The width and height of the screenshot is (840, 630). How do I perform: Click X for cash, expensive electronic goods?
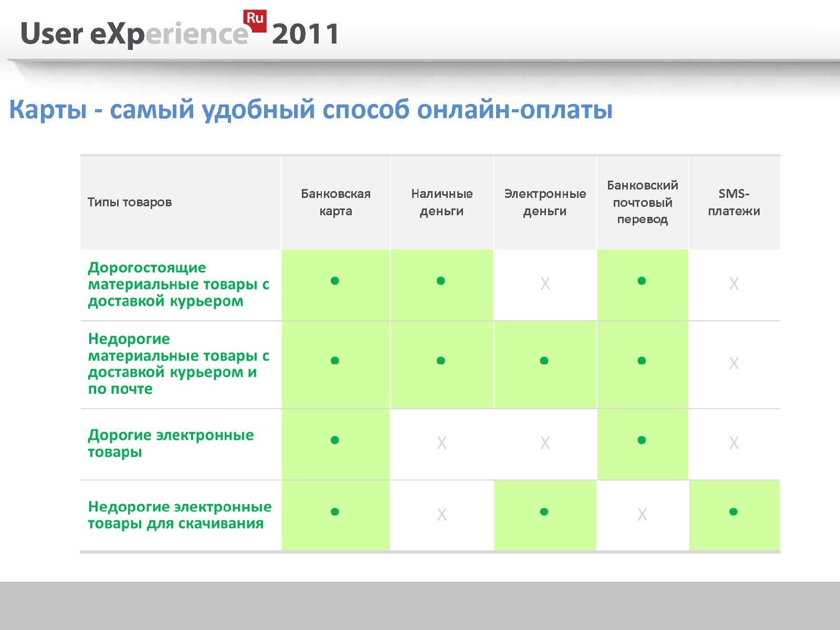pos(442,443)
